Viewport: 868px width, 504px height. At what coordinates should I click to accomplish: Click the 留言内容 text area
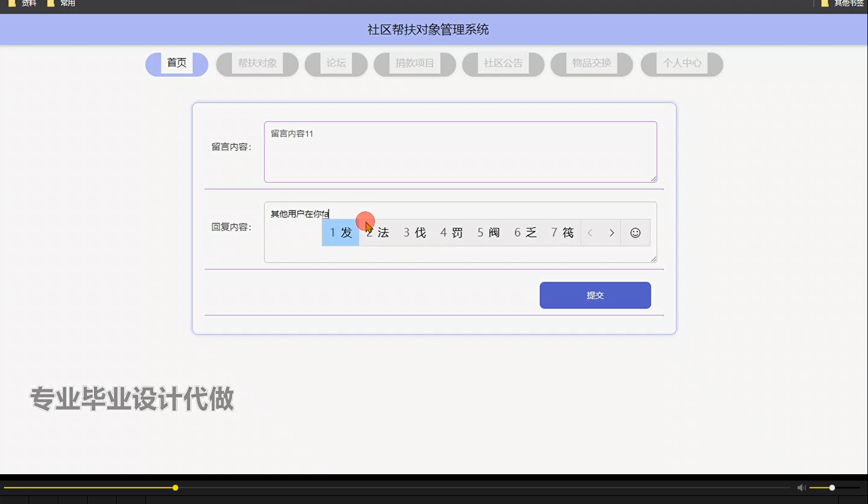pos(460,152)
